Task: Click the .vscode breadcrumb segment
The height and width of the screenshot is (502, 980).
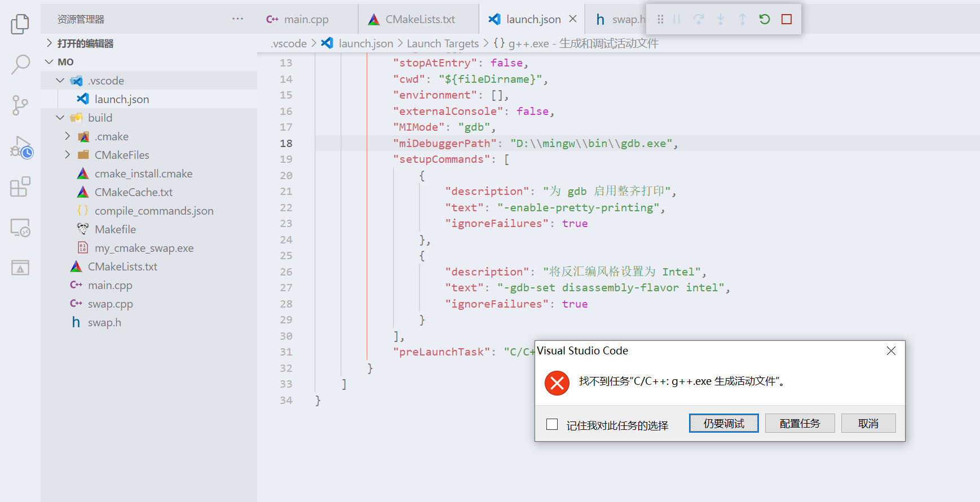Action: point(289,43)
